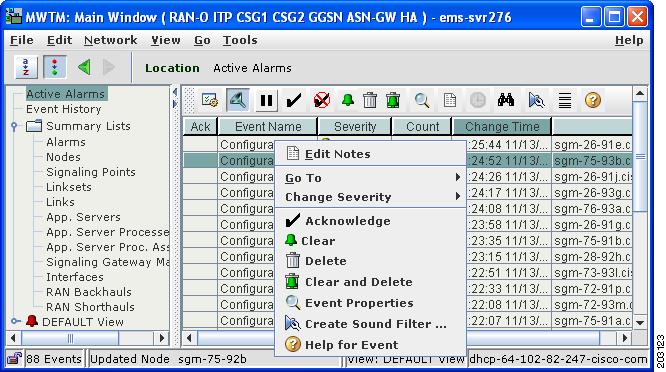
Task: Open Find with the binoculars icon
Action: (x=506, y=101)
